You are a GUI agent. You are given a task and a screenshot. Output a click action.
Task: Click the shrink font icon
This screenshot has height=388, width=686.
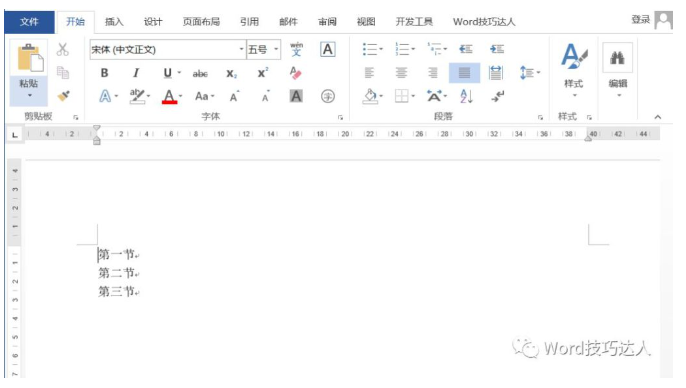266,96
